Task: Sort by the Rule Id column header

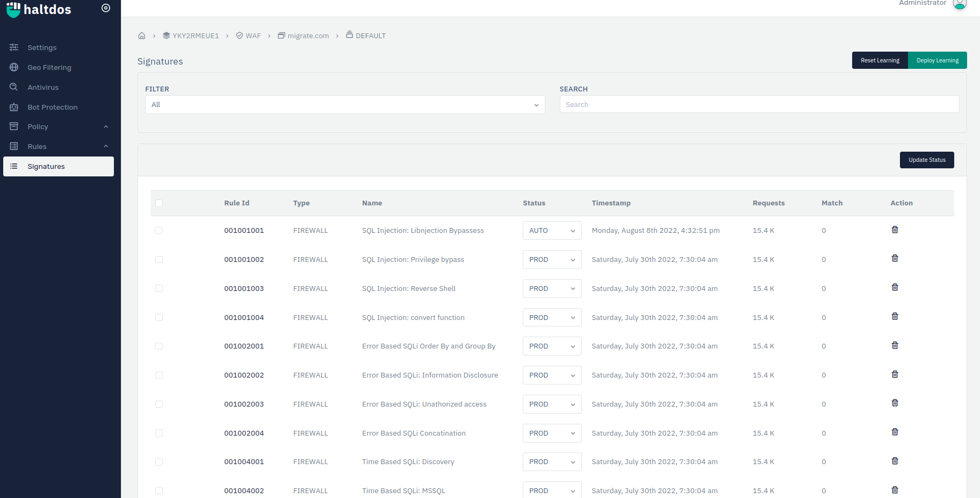Action: click(x=236, y=203)
